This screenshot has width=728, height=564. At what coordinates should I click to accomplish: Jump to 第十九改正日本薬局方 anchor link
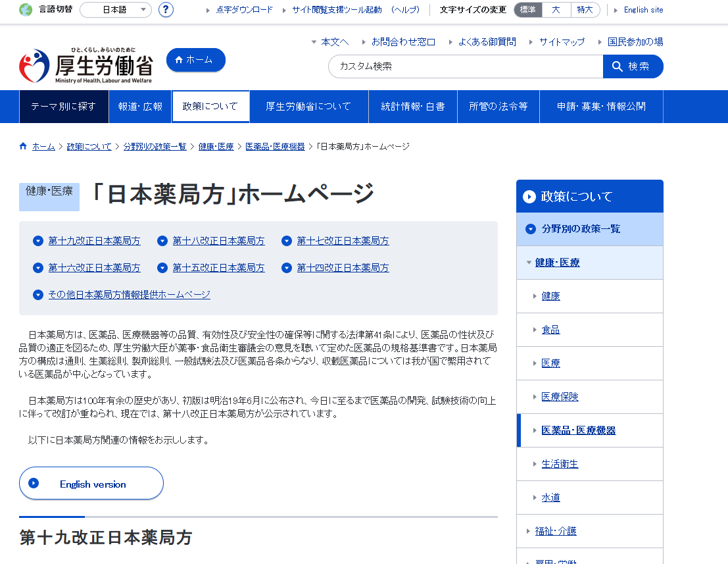pos(94,241)
